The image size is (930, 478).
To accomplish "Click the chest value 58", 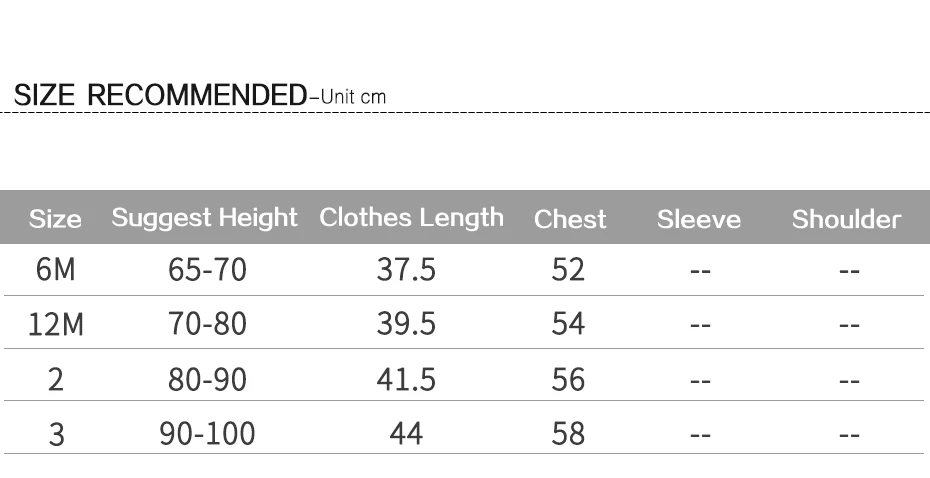I will tap(568, 434).
